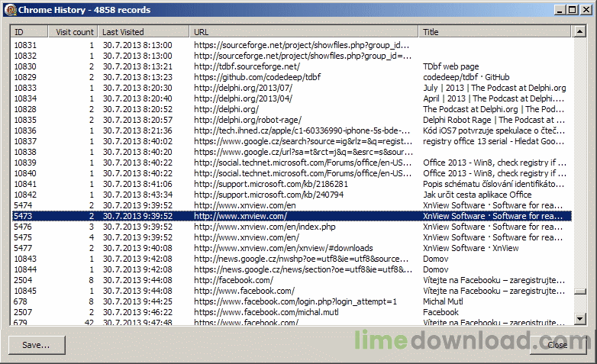Click timestamp 30.7.2013 8:20:52
This screenshot has height=364, width=597.
coord(137,109)
